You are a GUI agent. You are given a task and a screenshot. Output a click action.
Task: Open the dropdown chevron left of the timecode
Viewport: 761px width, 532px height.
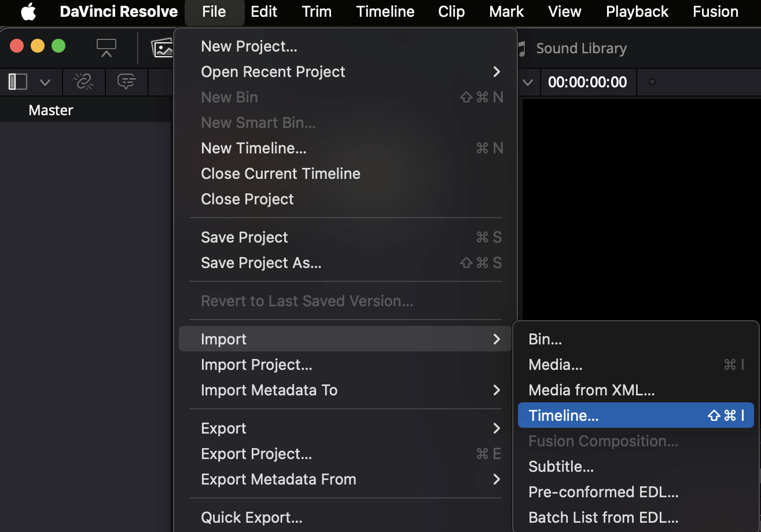point(528,83)
